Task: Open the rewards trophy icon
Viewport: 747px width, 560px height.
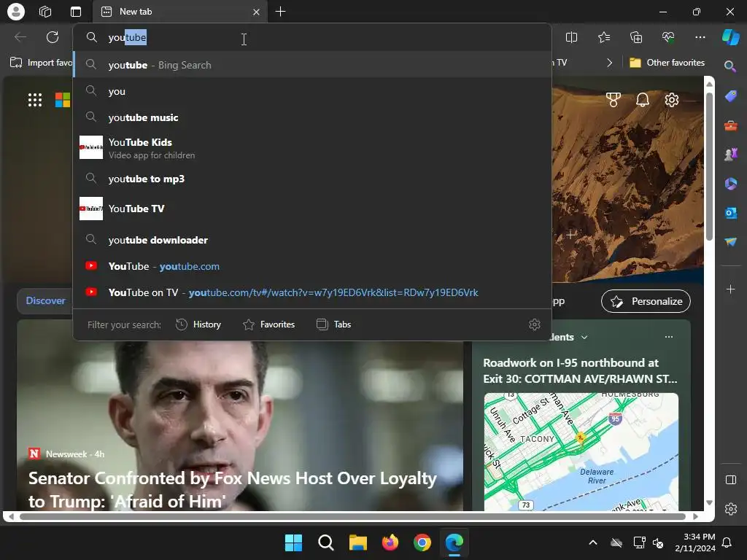Action: 613,99
